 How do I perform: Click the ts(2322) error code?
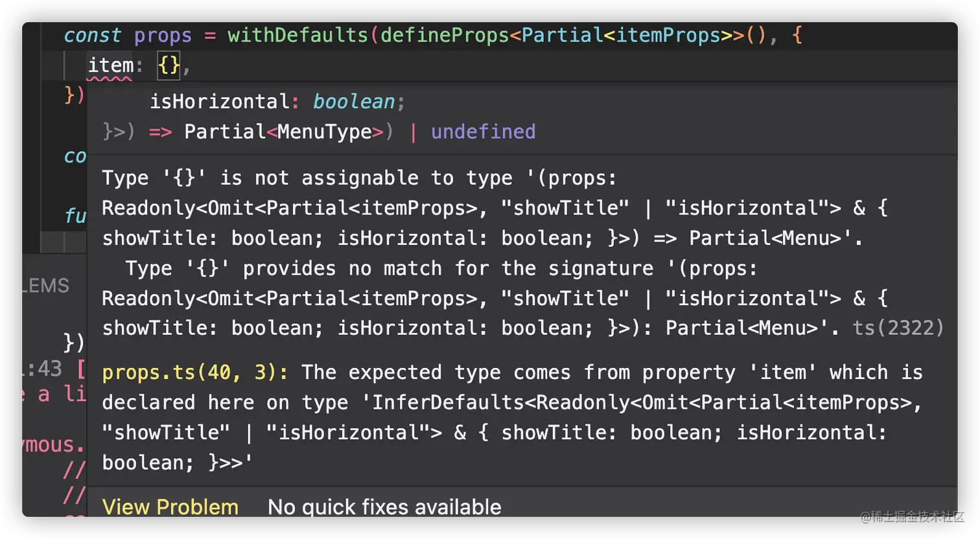coord(898,328)
